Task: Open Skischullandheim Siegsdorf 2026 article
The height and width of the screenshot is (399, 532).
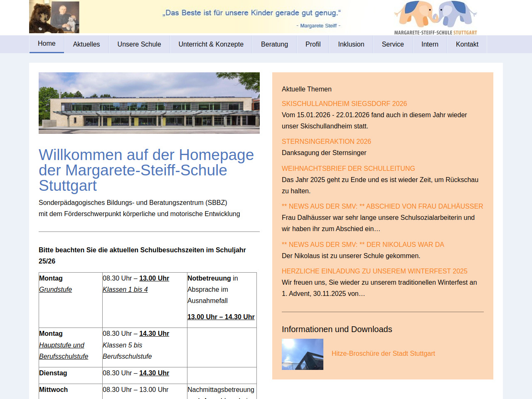Action: click(344, 103)
